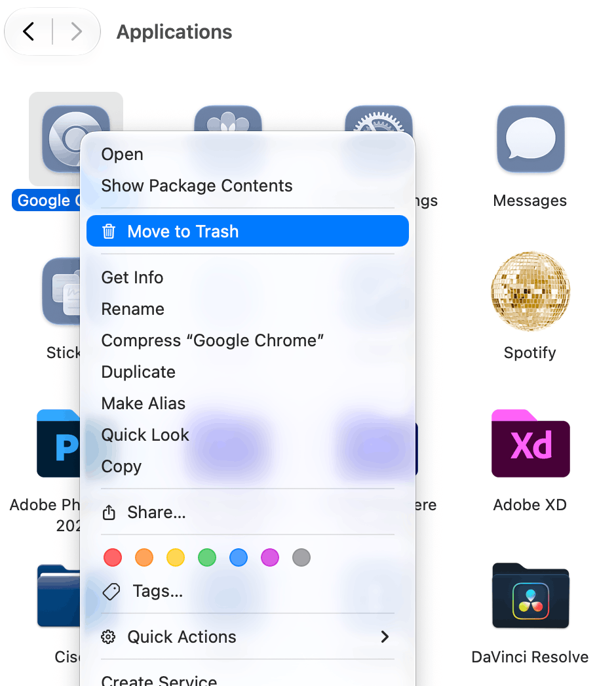Viewport: 616px width, 686px height.
Task: Select the blue Cisco folder icon
Action: click(x=58, y=595)
